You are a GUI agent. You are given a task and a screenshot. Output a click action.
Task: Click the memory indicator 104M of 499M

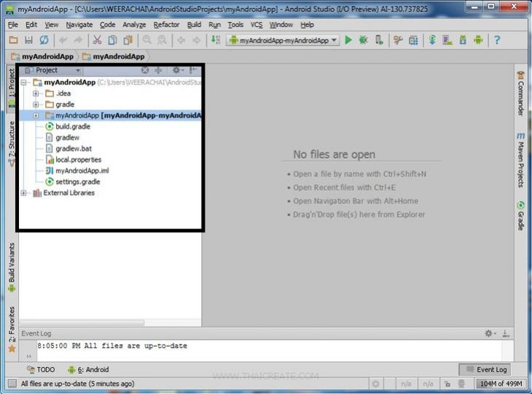501,384
